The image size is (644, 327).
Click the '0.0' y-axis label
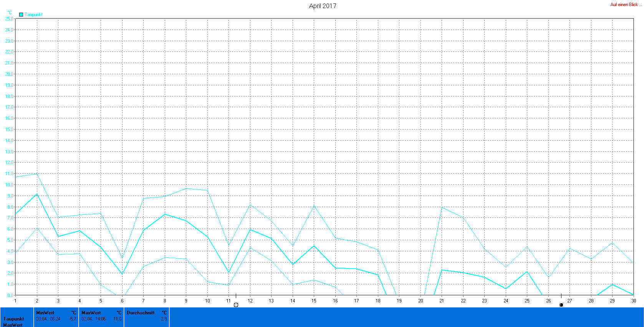(10, 295)
